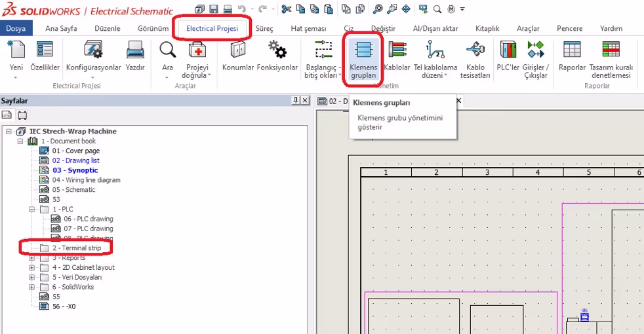Click the Zoom area icon
Image resolution: width=644 pixels, height=334 pixels.
point(392,9)
